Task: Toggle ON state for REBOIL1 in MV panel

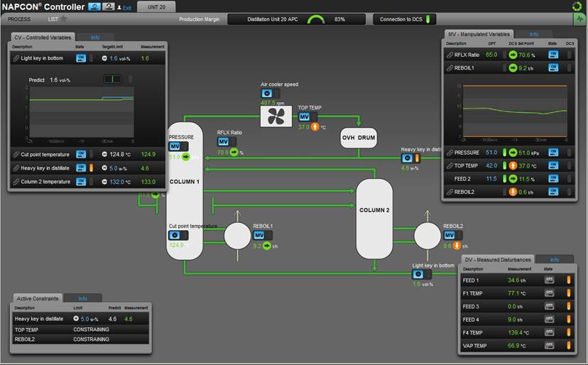Action: pyautogui.click(x=553, y=68)
